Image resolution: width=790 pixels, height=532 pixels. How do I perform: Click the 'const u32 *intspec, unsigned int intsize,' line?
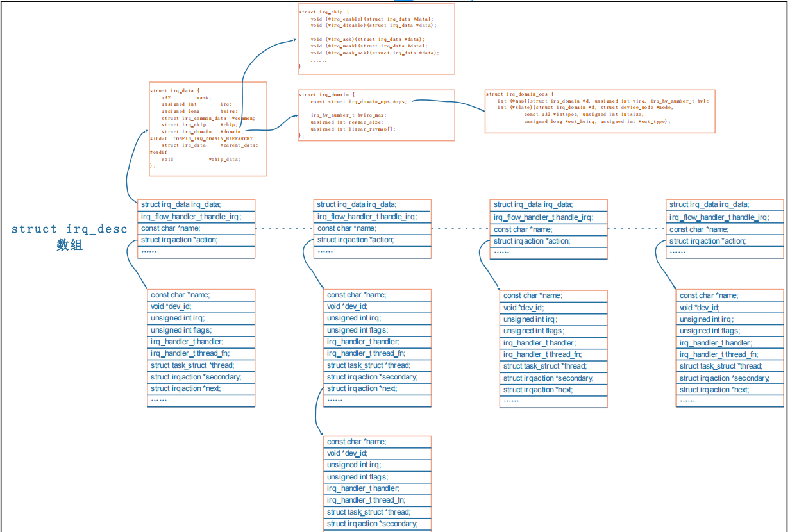[x=584, y=114]
